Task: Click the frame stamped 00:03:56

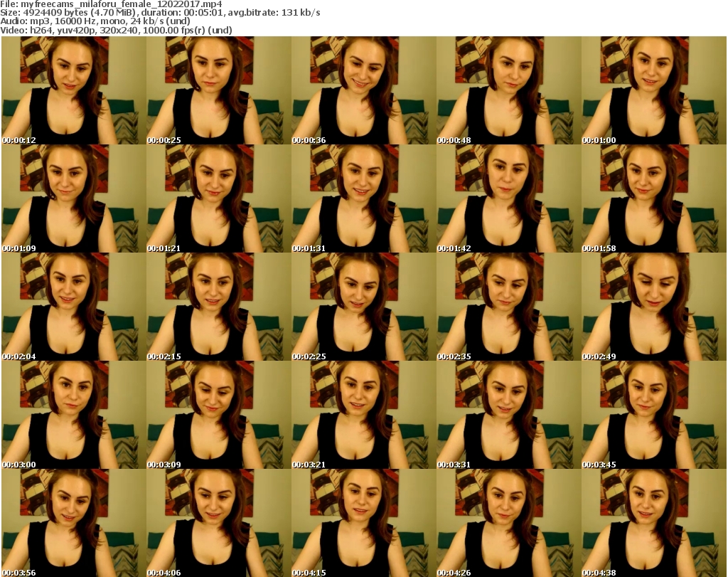Action: click(74, 523)
